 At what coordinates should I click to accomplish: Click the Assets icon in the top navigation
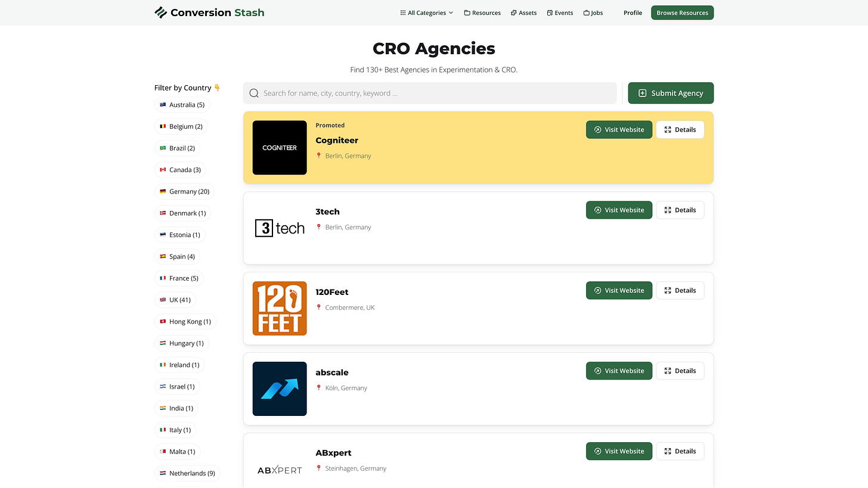513,12
